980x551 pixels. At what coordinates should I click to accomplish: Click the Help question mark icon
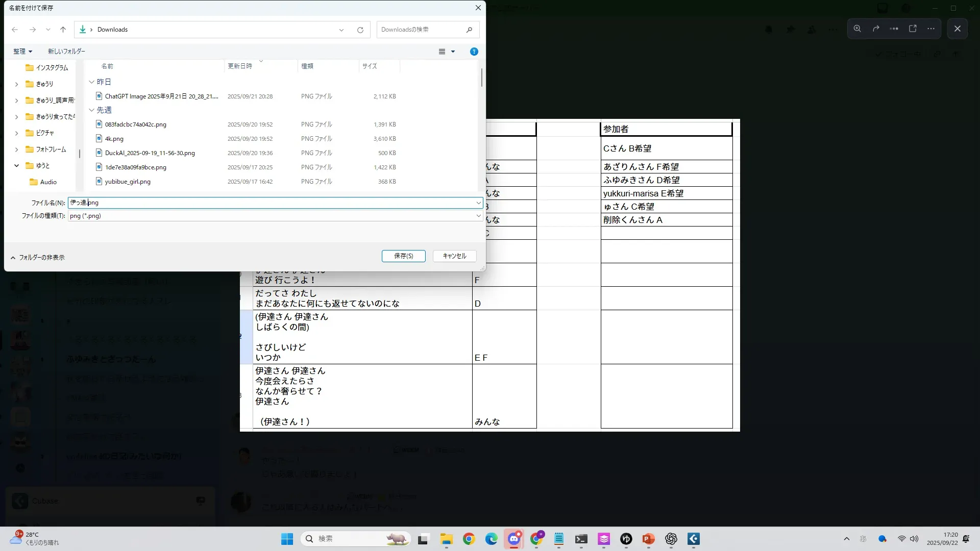474,52
